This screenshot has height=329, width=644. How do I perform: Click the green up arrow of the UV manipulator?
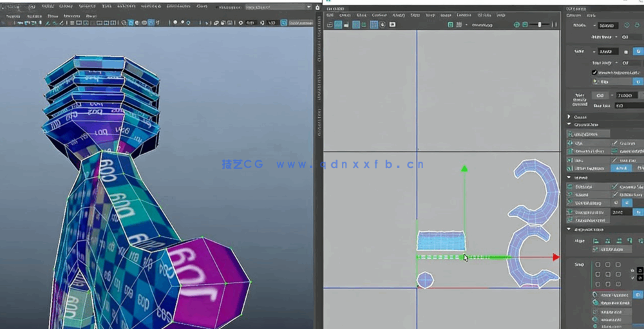click(x=464, y=169)
